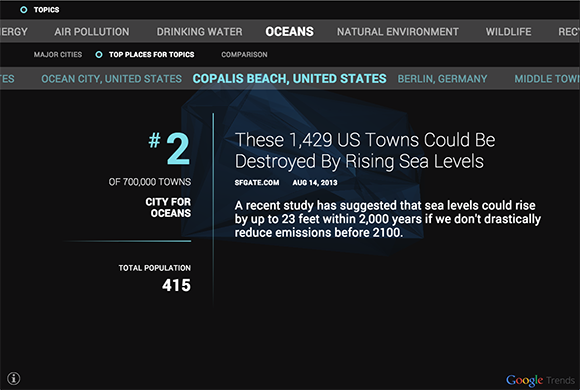Click the population value 415
580x390 pixels.
click(x=176, y=285)
